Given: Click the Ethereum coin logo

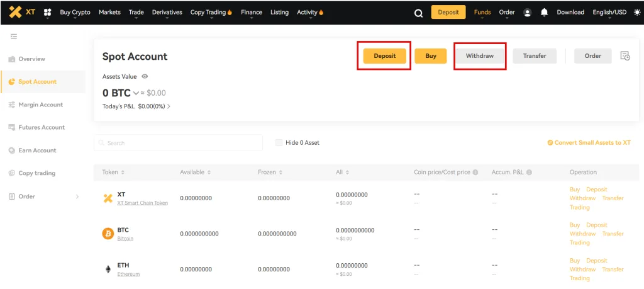Looking at the screenshot, I should click(x=108, y=269).
